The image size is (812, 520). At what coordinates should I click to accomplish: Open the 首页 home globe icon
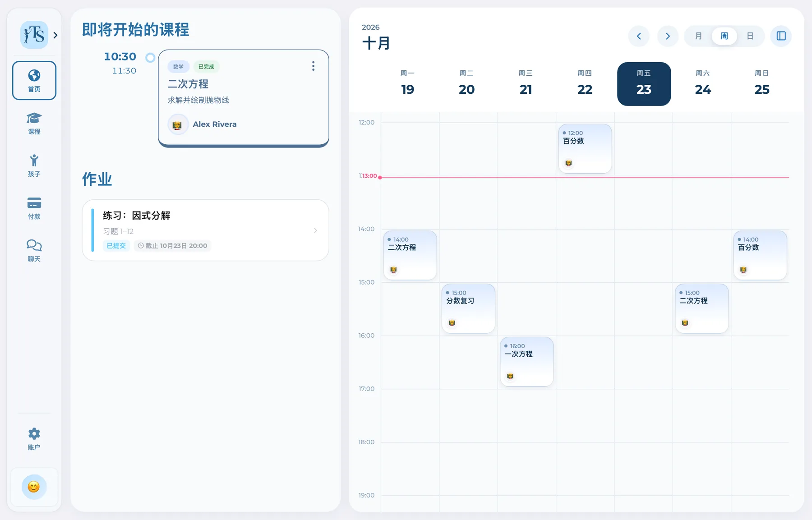[x=34, y=75]
